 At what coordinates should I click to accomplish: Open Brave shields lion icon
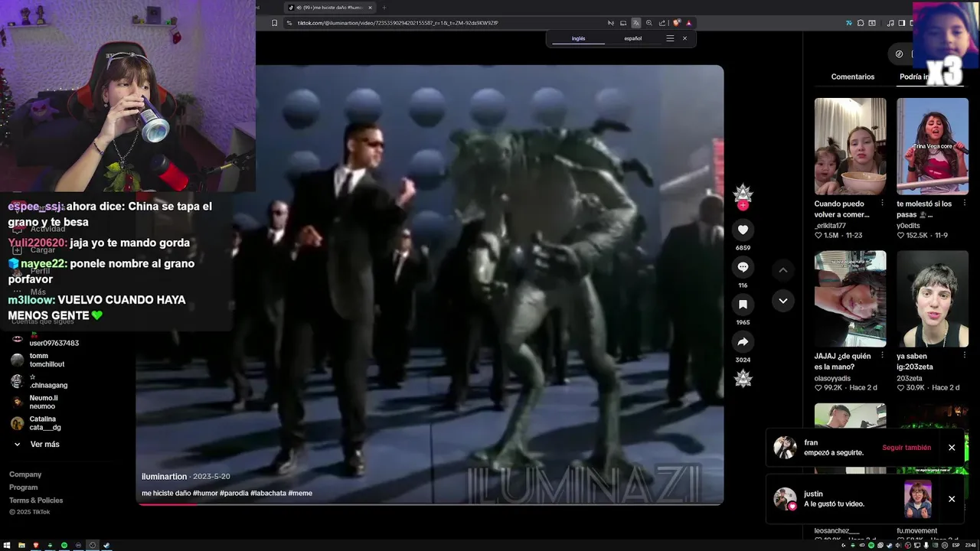[x=676, y=23]
